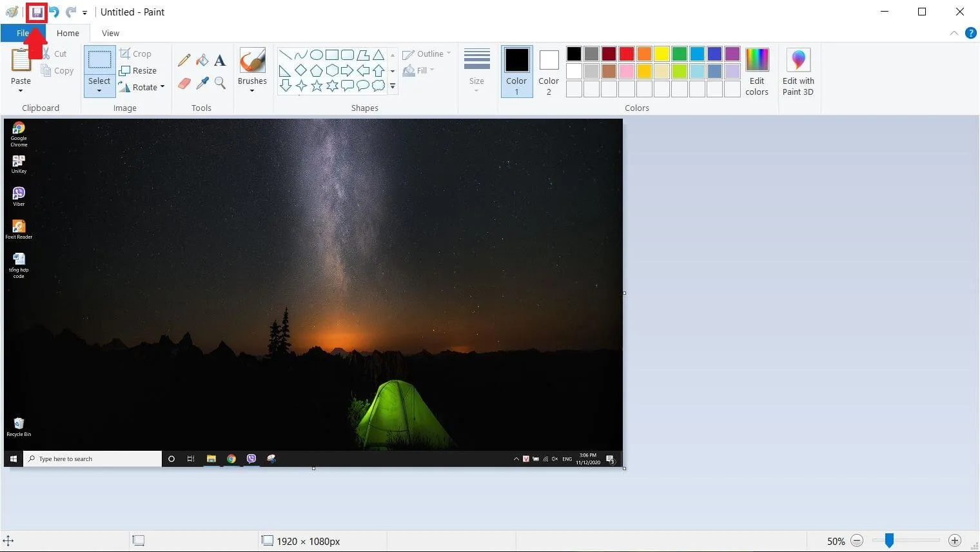Select the rectangle shape in the Shapes gallery
Image resolution: width=980 pixels, height=552 pixels.
coord(331,54)
